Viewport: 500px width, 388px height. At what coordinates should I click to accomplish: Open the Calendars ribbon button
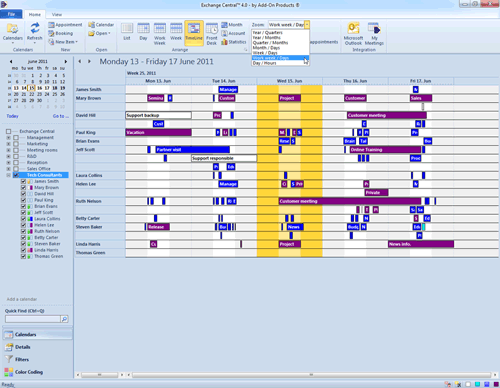tap(13, 33)
